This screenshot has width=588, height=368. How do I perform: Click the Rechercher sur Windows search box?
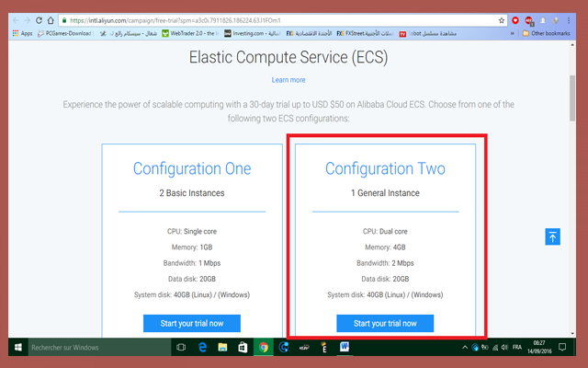tap(99, 348)
